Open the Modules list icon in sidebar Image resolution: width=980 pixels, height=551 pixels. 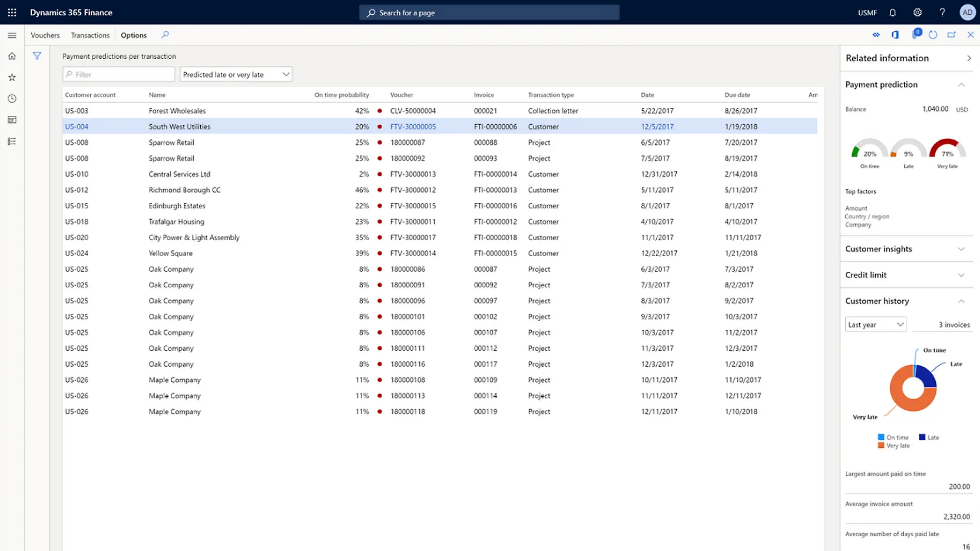12,141
